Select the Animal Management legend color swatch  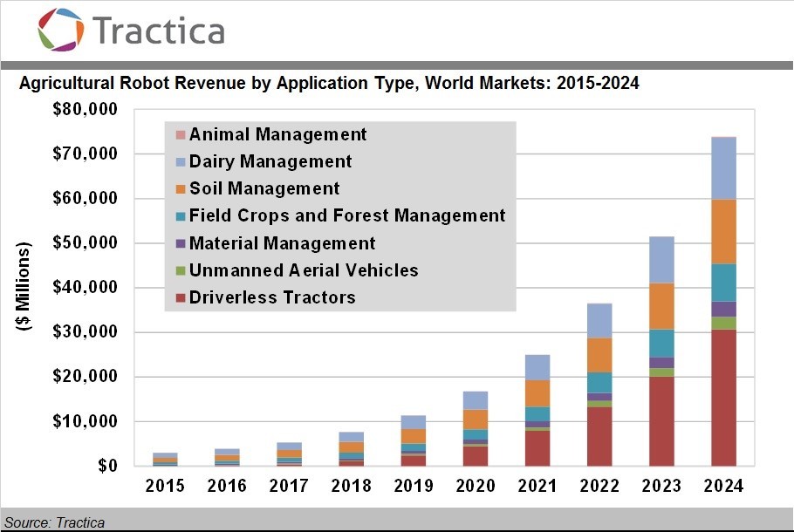[181, 135]
